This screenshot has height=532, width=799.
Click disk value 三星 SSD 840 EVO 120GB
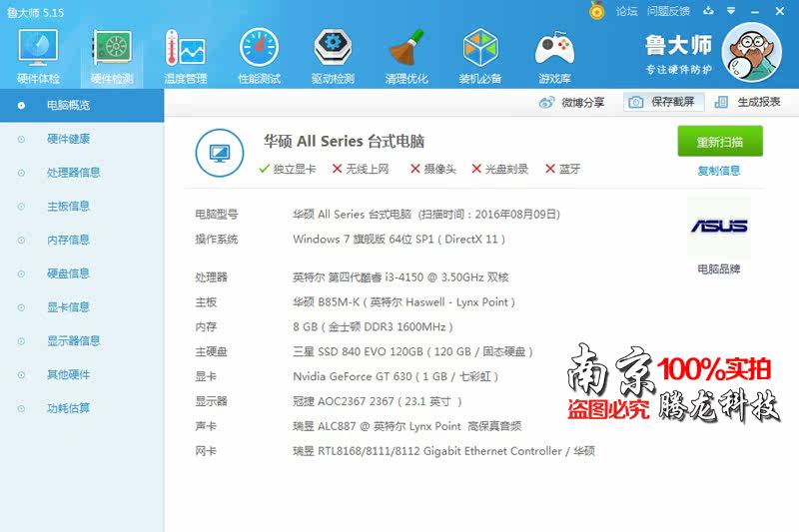point(412,351)
